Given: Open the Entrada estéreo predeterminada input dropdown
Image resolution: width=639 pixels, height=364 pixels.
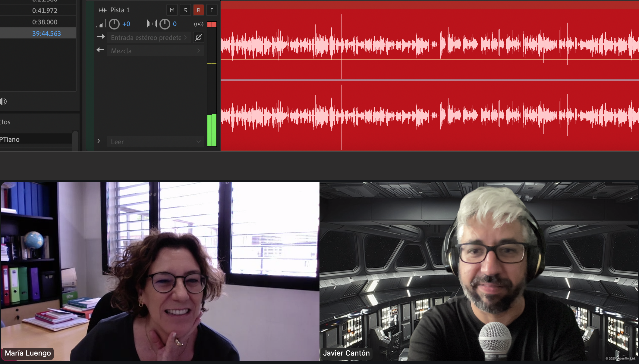Looking at the screenshot, I should click(x=149, y=38).
